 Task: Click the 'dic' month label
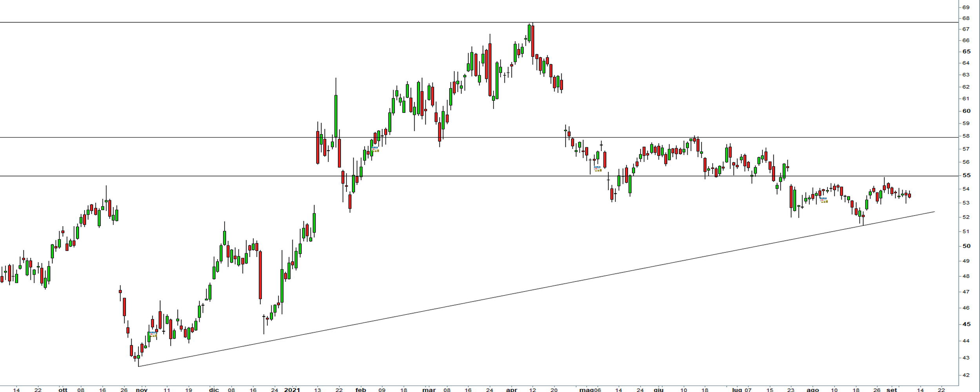[214, 390]
